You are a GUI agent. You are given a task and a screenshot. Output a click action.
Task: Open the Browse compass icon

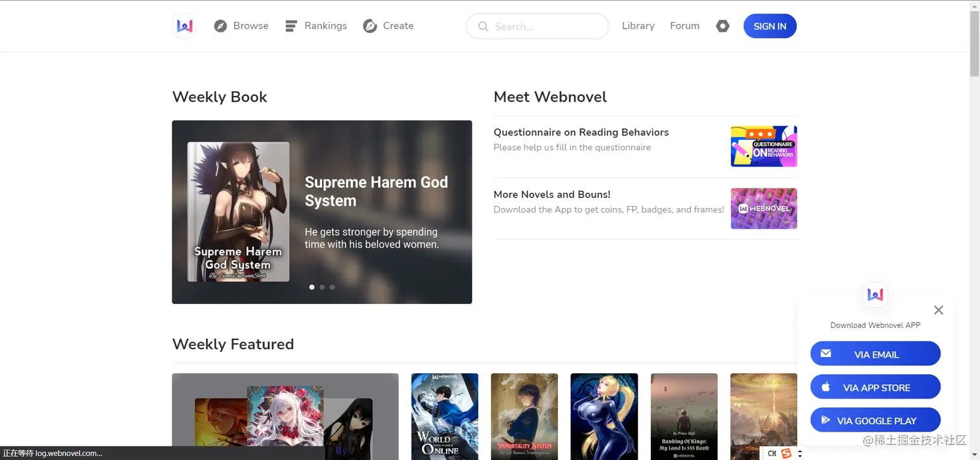pos(220,26)
